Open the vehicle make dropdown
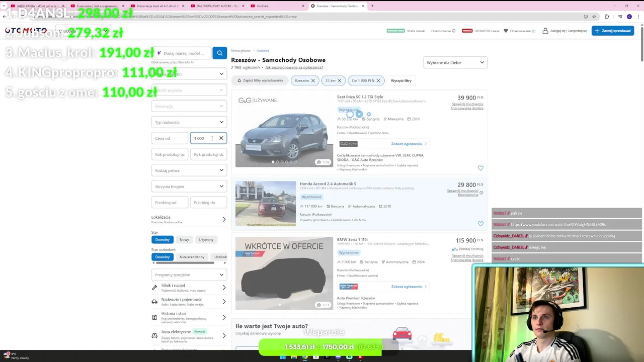This screenshot has height=362, width=644. [x=189, y=74]
